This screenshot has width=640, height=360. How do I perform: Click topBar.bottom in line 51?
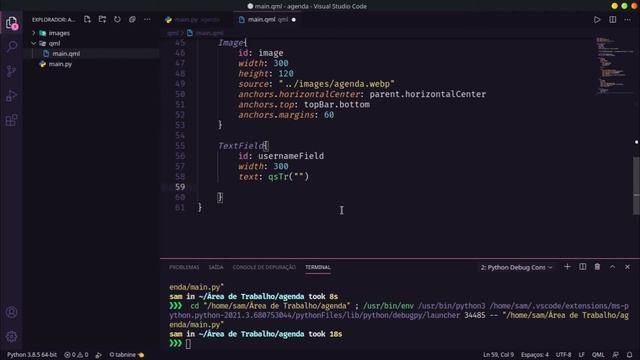(337, 104)
